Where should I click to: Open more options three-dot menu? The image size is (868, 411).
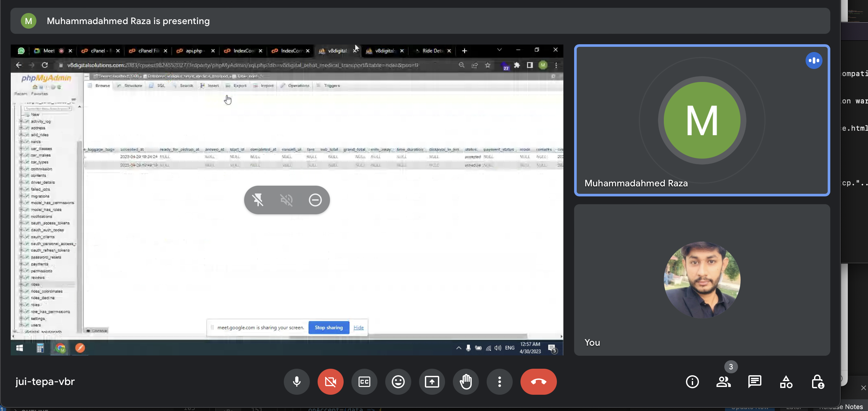click(x=499, y=382)
